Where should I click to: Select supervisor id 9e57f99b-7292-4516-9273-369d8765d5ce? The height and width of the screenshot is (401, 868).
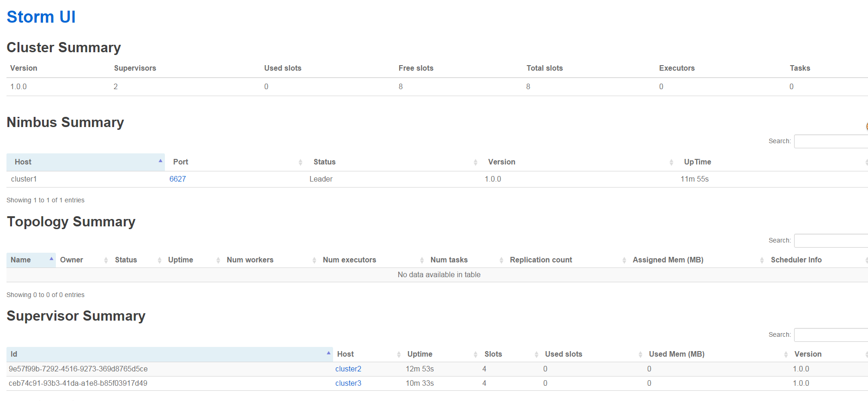pyautogui.click(x=78, y=369)
